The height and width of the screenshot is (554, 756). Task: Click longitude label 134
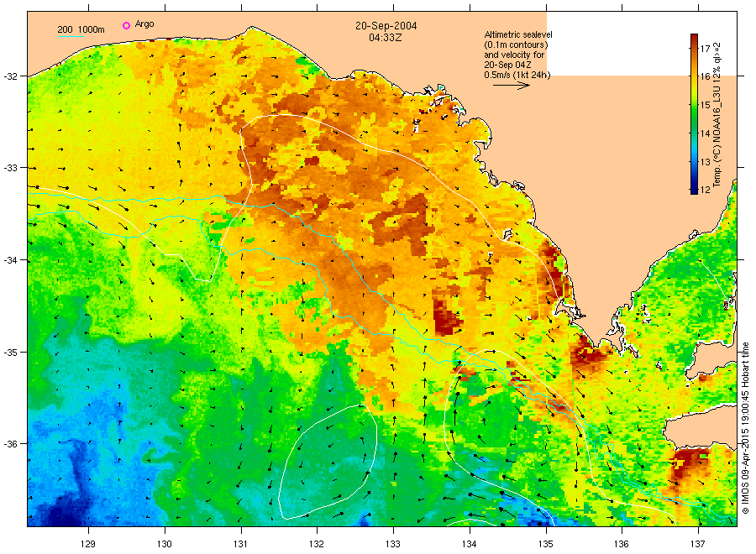pyautogui.click(x=469, y=544)
